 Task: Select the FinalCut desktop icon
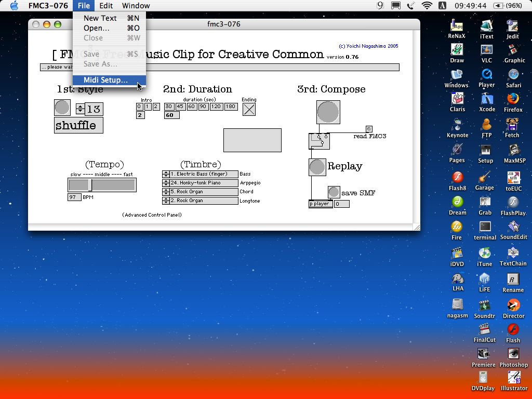[484, 329]
